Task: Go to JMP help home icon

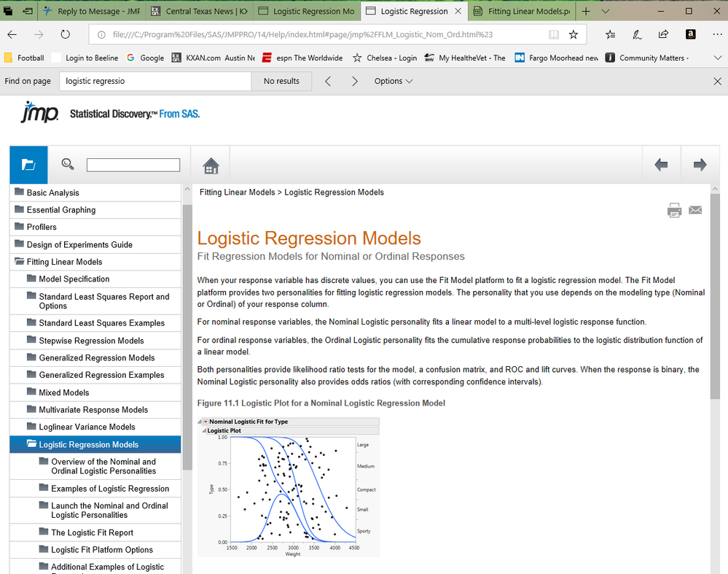Action: 211,166
